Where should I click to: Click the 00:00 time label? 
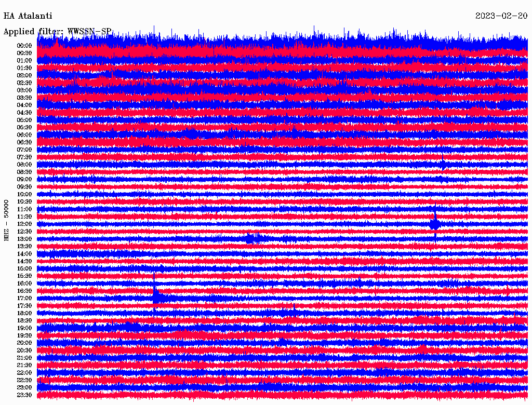click(x=24, y=46)
